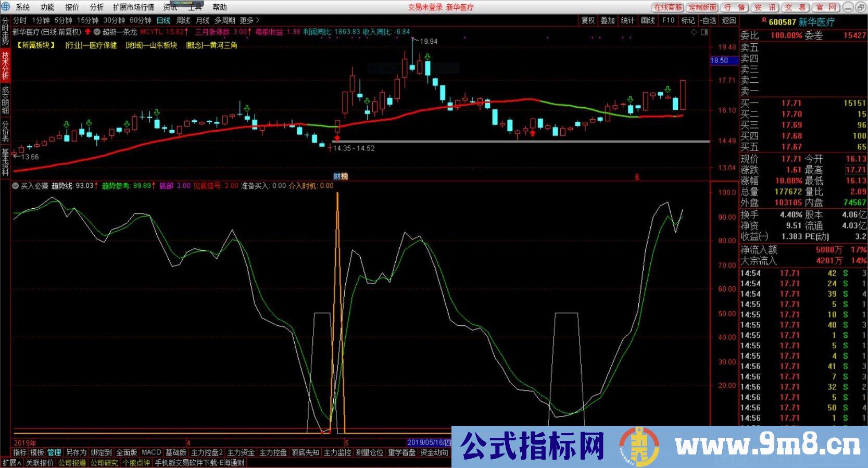Click the 管理 bottom tab
Viewport: 868px width, 468px height.
coord(54,452)
